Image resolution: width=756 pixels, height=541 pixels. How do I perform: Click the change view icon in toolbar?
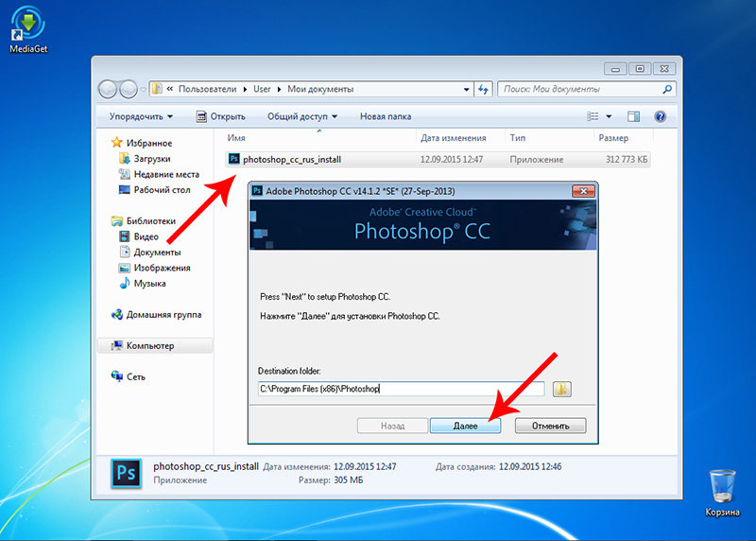[593, 116]
